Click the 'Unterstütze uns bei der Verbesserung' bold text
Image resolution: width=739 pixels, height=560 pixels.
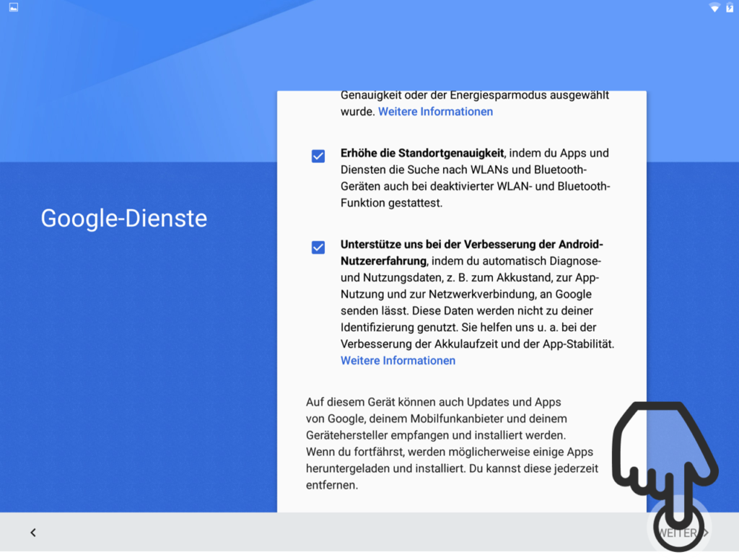(472, 253)
